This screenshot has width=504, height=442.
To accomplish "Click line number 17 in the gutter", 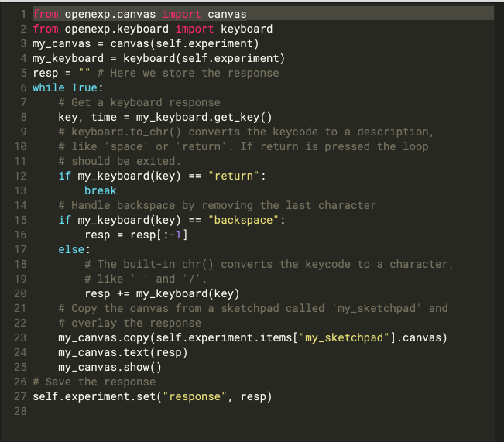I will (x=20, y=250).
